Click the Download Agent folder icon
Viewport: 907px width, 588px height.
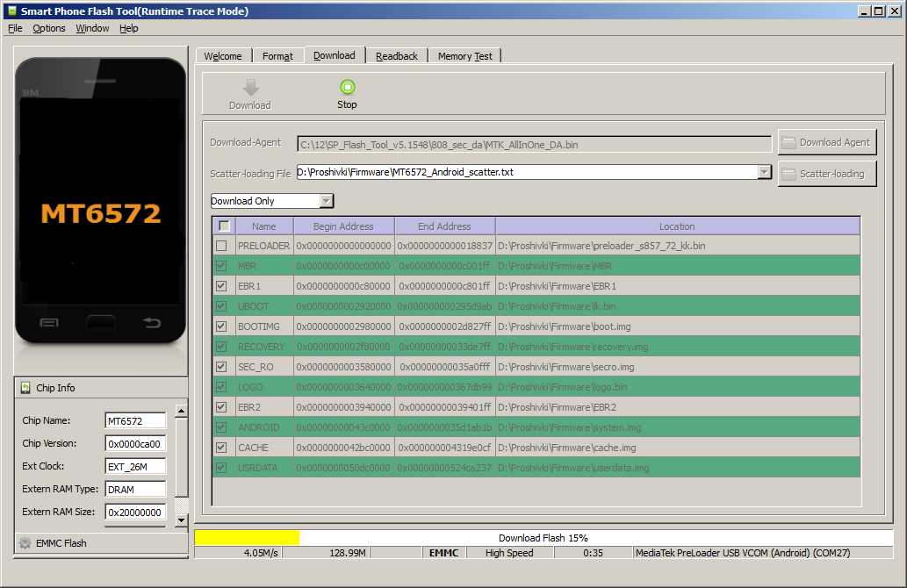pos(788,142)
